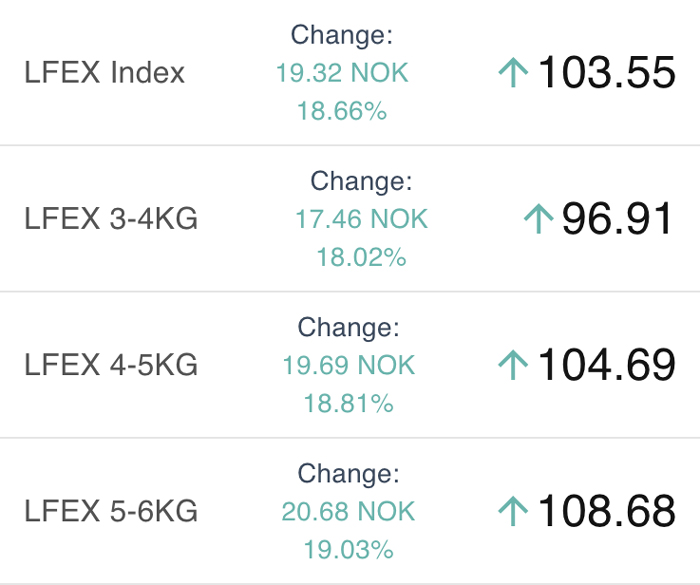Image resolution: width=700 pixels, height=585 pixels.
Task: Click the 17.46 NOK change value
Action: point(362,219)
